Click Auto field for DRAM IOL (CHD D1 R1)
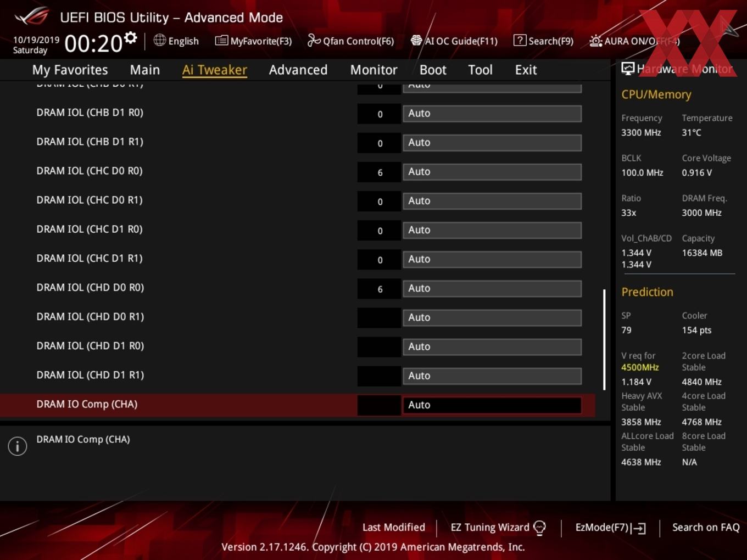747x560 pixels. [x=492, y=376]
